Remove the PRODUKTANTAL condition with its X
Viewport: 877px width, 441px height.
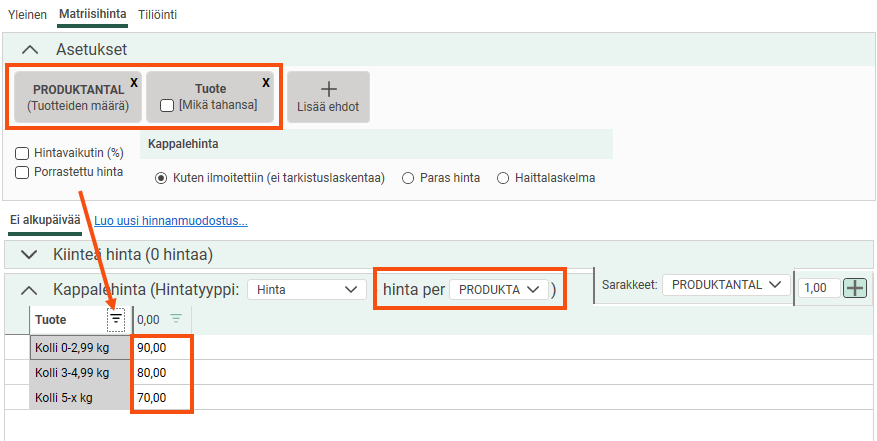point(134,82)
